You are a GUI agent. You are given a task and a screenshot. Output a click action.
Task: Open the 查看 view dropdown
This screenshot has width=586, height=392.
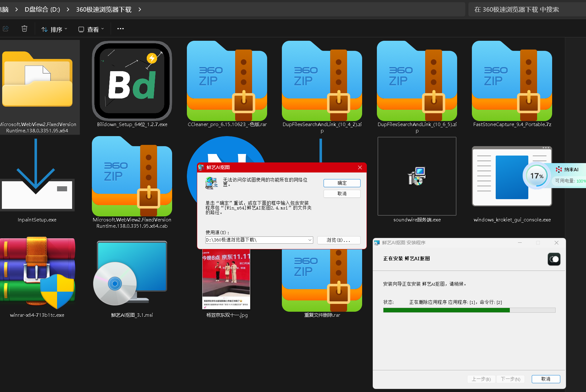pyautogui.click(x=91, y=29)
